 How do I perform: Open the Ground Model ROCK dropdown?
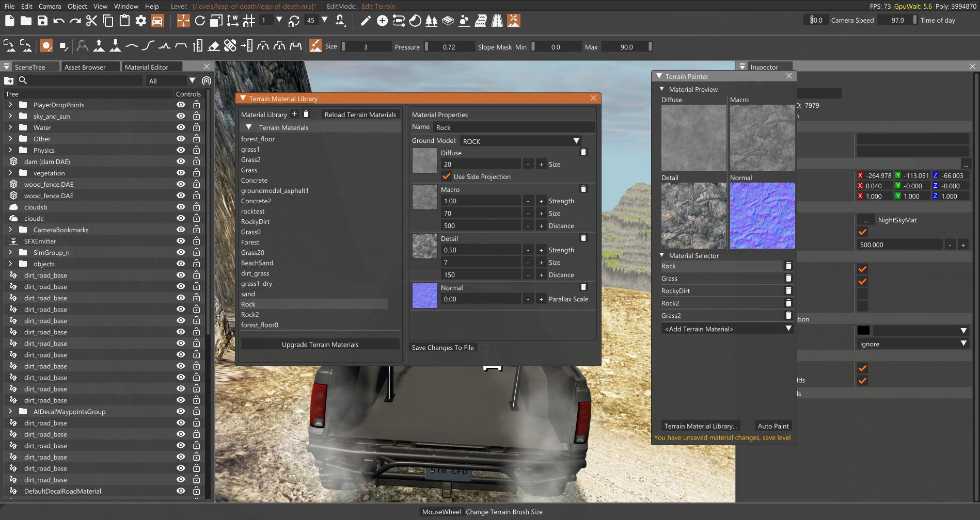click(x=521, y=141)
